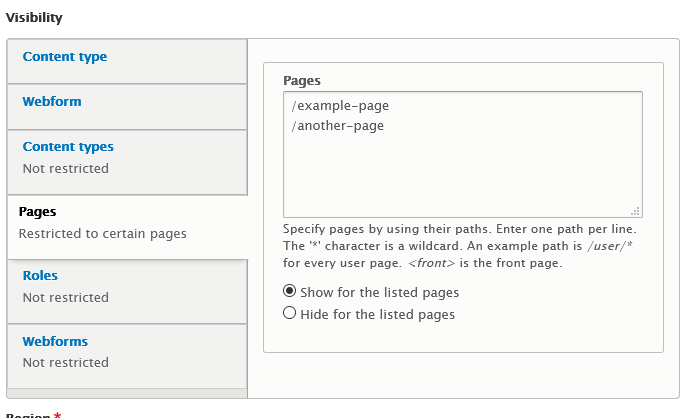Place cursor on the /another-page line
This screenshot has width=687, height=418.
337,126
